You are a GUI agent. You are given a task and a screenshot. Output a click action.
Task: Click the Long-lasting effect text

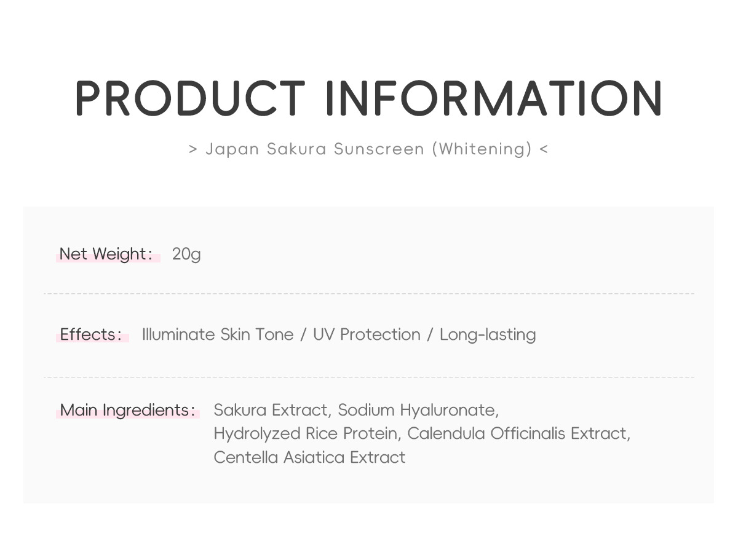click(488, 334)
